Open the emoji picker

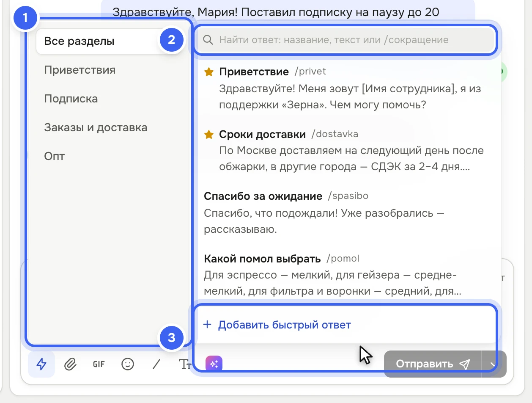(x=128, y=364)
